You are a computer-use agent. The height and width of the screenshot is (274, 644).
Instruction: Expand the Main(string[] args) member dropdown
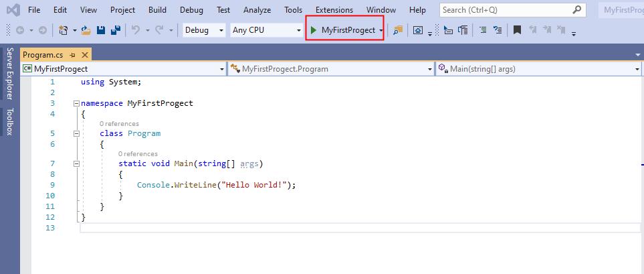click(637, 68)
